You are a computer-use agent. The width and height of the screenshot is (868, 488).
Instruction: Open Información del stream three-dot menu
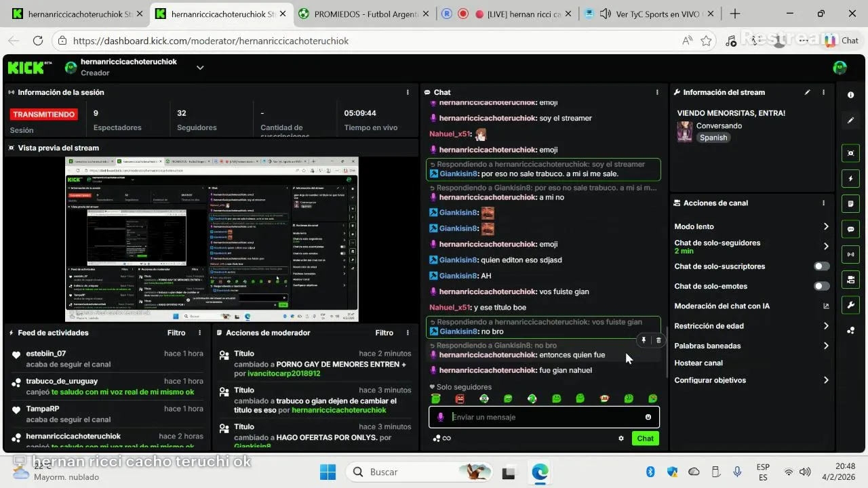pyautogui.click(x=824, y=92)
